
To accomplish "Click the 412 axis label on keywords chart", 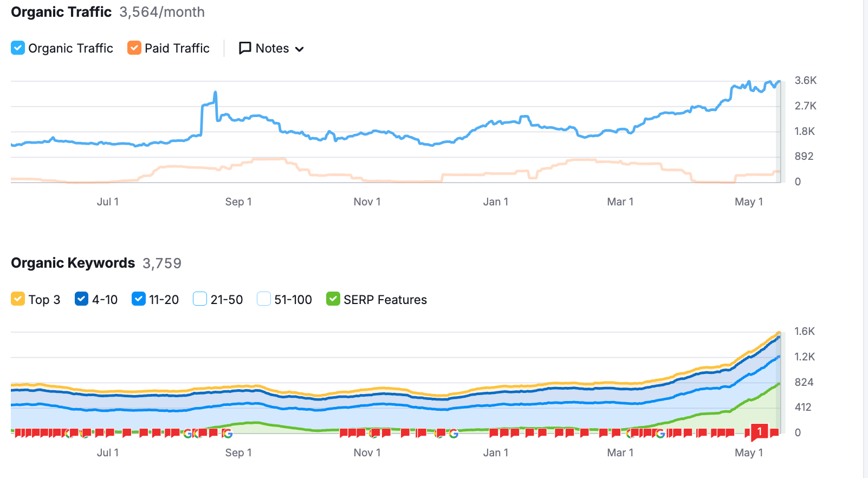I will 803,407.
